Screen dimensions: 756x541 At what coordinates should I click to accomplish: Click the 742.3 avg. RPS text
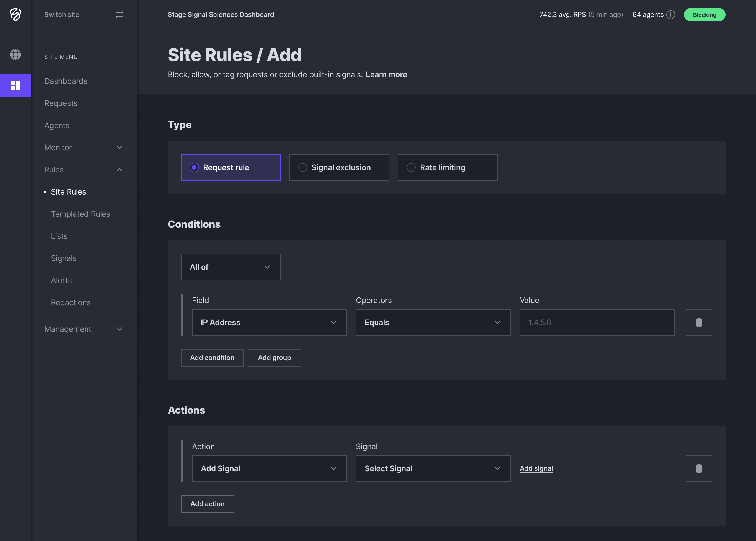pyautogui.click(x=563, y=15)
